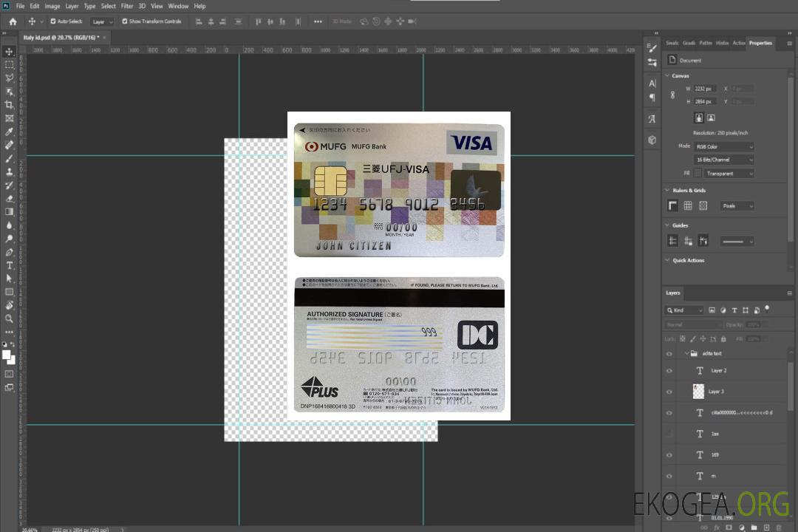Lock all layer attributes padlock icon
The image size is (798, 532).
(723, 338)
